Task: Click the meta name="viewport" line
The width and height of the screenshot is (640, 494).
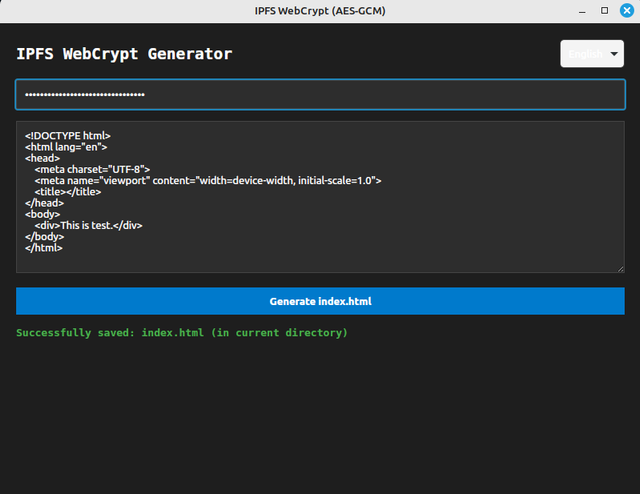Action: [x=208, y=180]
